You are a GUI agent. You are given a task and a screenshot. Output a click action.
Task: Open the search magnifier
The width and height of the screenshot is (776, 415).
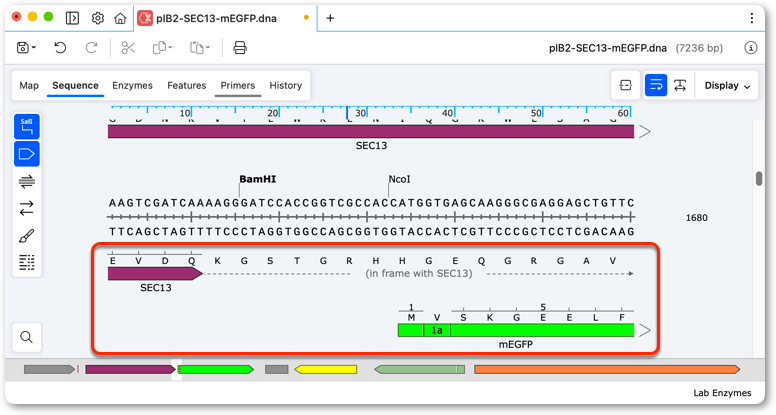27,337
